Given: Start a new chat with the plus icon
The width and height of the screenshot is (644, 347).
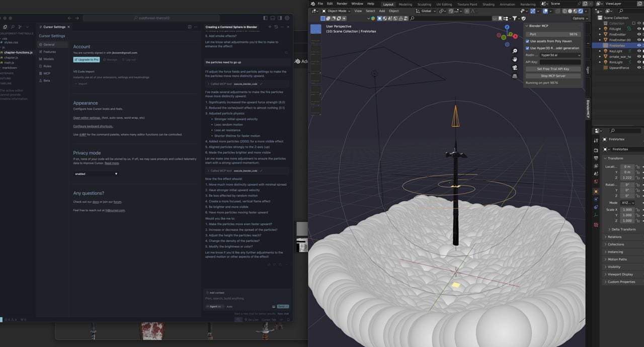Looking at the screenshot, I should (270, 27).
